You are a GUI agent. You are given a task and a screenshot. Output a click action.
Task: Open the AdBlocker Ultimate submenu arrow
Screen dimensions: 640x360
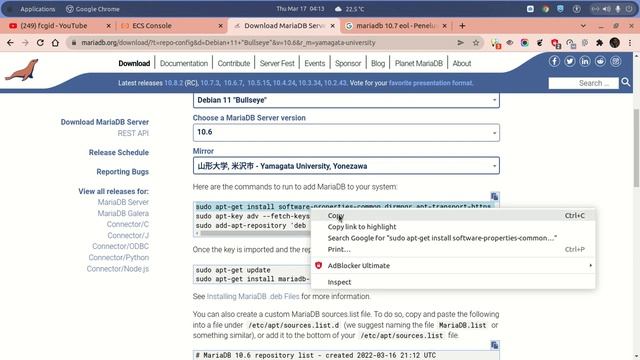click(590, 265)
